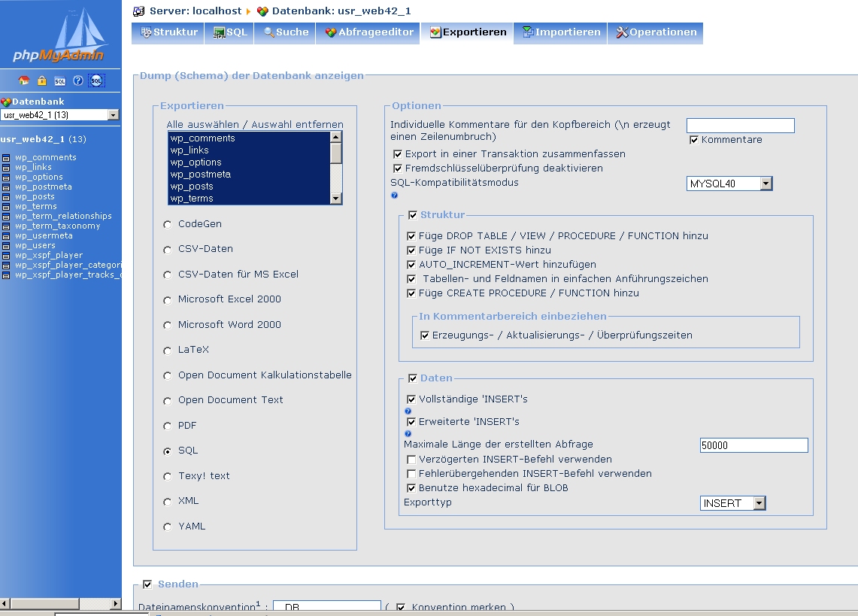The image size is (858, 616).
Task: Open the Abfrageeditor tab
Action: [x=368, y=32]
